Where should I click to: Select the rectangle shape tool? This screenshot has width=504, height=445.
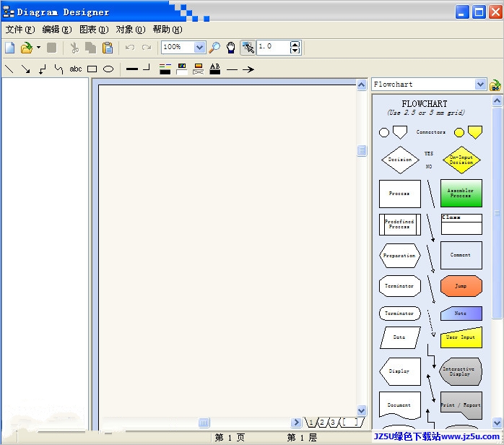coord(92,69)
